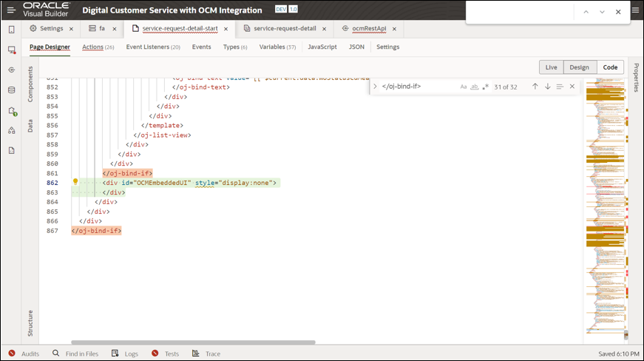This screenshot has width=644, height=361.
Task: Open the Variables tab
Action: [x=277, y=47]
